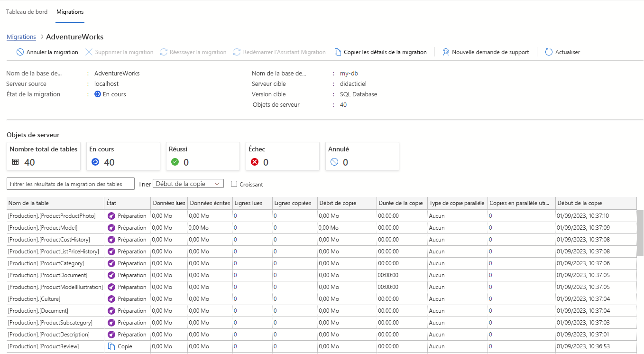Click Préparation rocket icon for [Production].[Document] row
644x354 pixels.
[x=111, y=311]
